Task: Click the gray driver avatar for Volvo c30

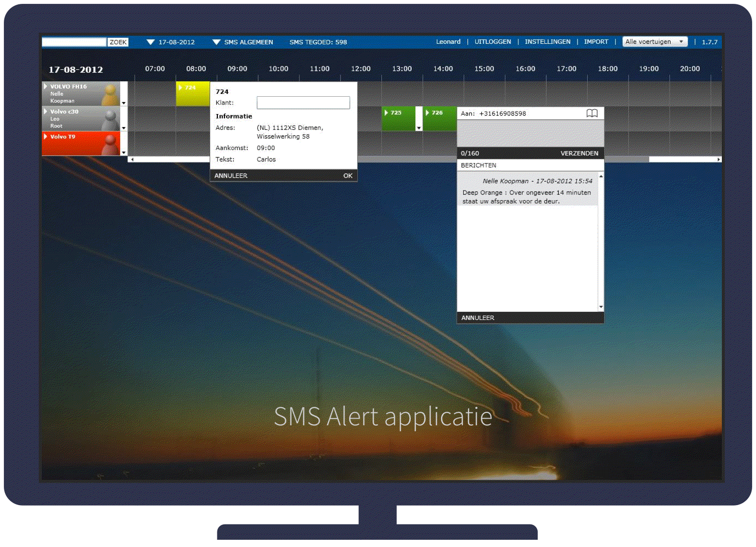Action: click(x=111, y=119)
